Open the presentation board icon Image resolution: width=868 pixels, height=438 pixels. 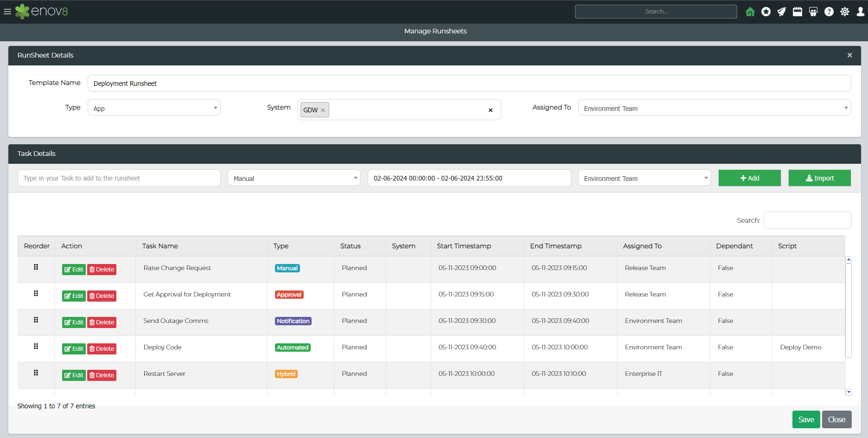813,12
